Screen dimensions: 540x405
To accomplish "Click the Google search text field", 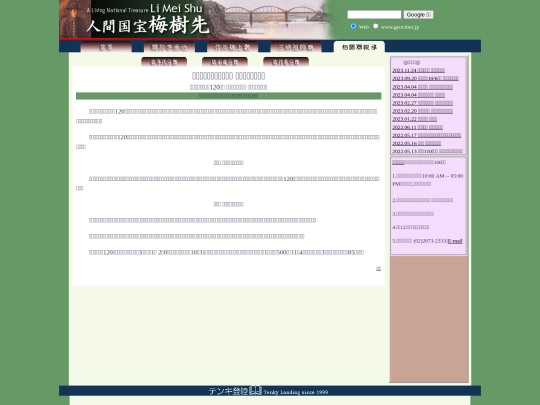I will point(374,14).
